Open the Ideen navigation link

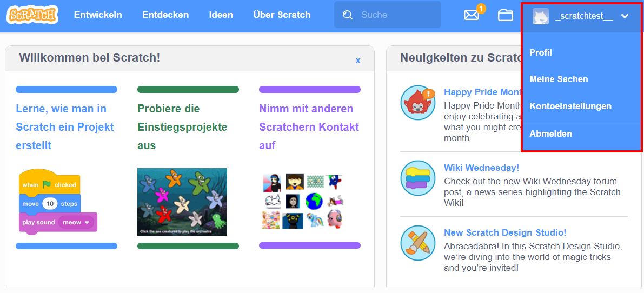tap(221, 15)
